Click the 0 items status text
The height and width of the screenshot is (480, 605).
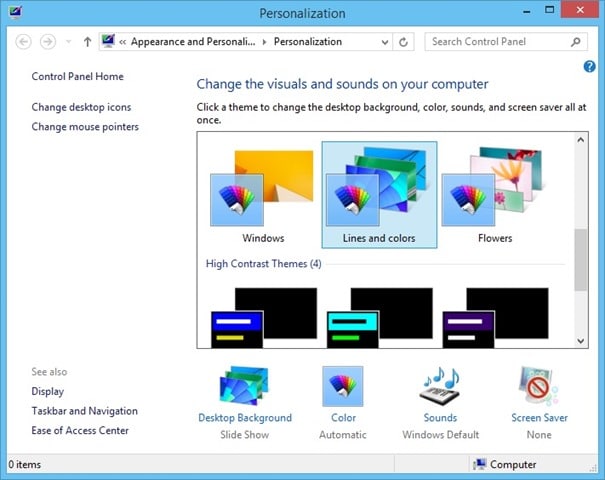tap(25, 464)
